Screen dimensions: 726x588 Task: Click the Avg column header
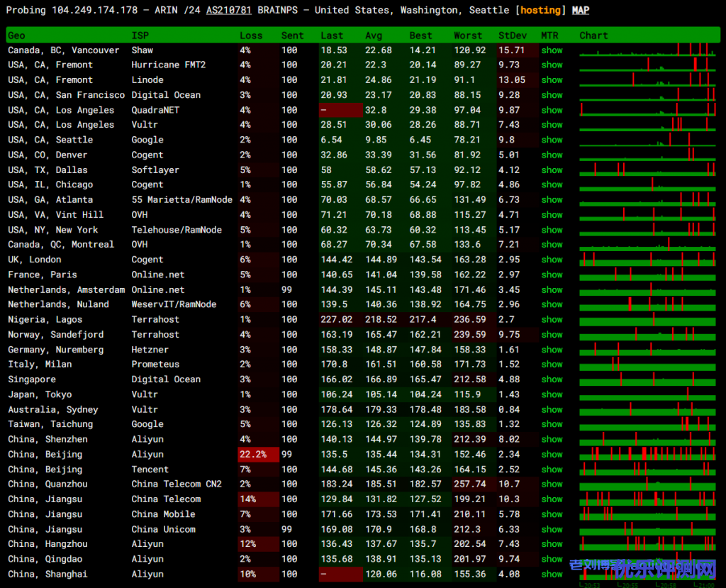[373, 35]
